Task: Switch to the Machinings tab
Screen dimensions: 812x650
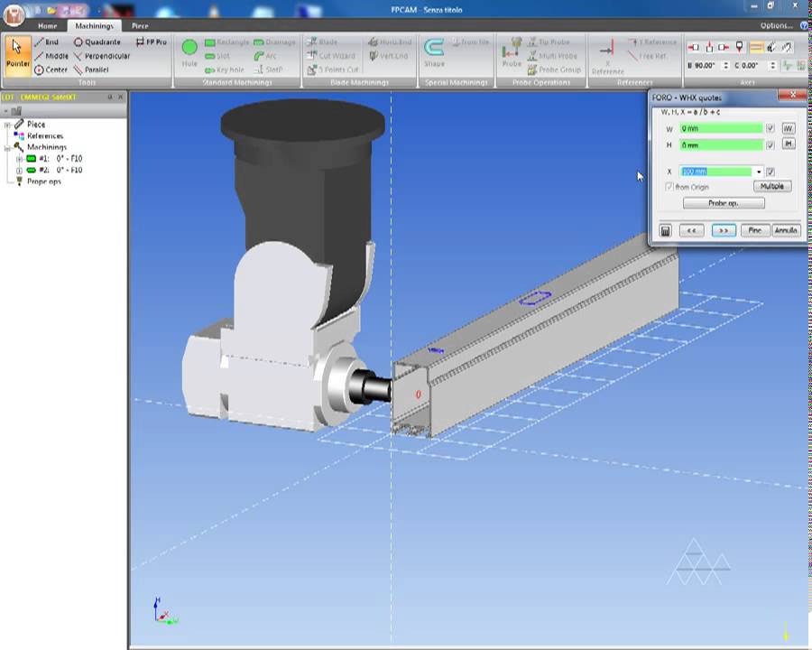Action: click(94, 26)
